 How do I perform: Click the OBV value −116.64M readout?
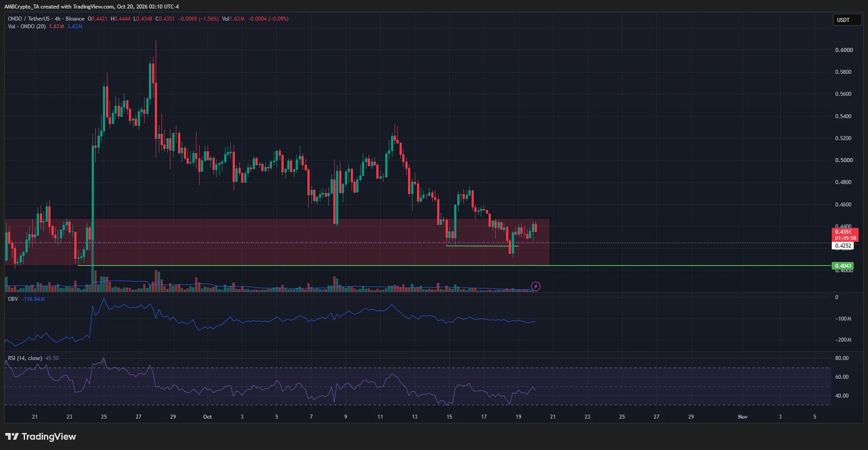pyautogui.click(x=33, y=299)
